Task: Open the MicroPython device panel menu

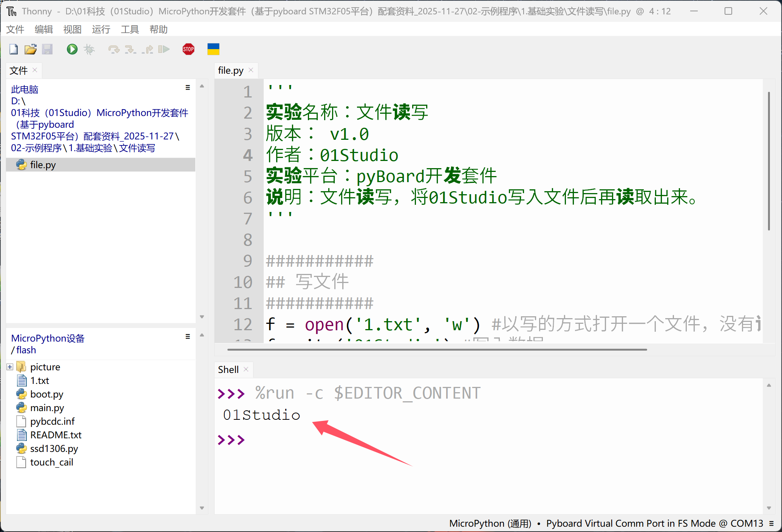Action: [x=187, y=337]
